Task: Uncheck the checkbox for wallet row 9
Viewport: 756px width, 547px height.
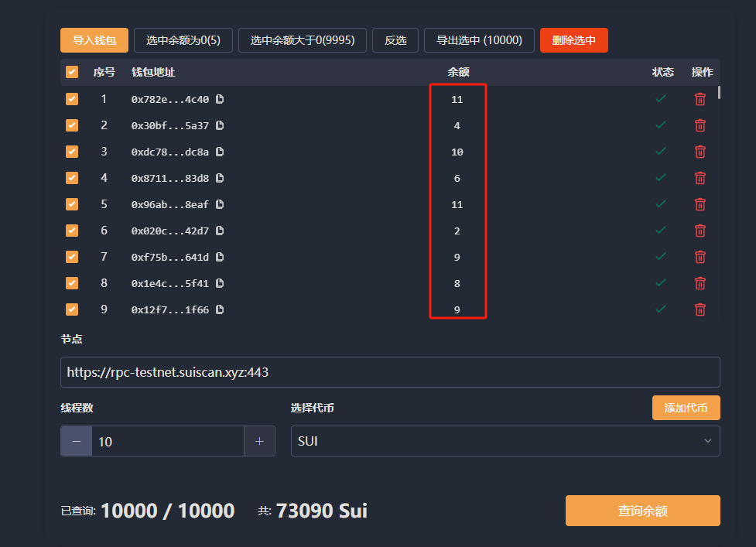Action: (x=72, y=309)
